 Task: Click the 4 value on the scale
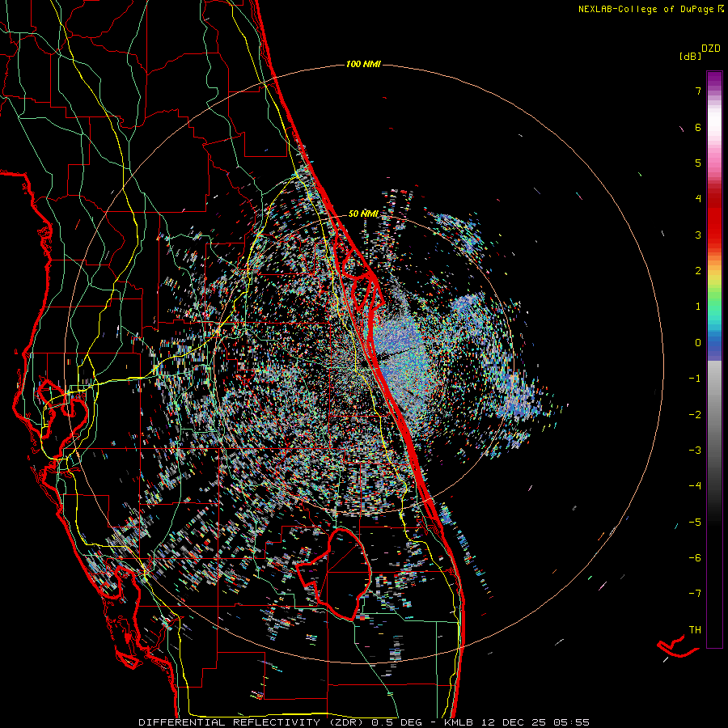point(698,199)
